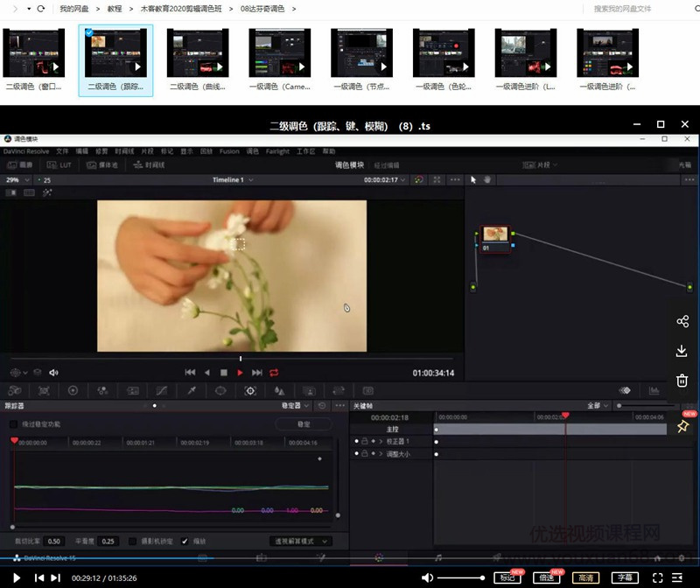Mute the viewer audio speaker icon
700x588 pixels.
pos(53,373)
